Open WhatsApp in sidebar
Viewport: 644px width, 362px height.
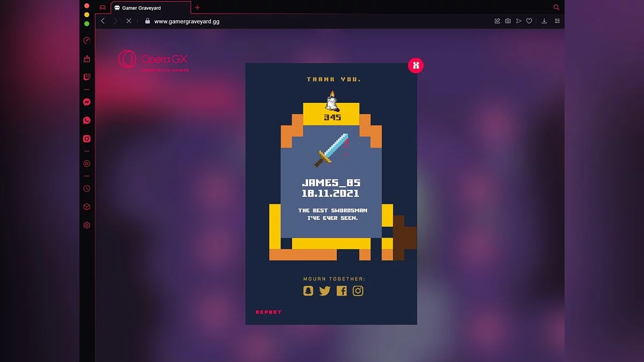point(87,121)
